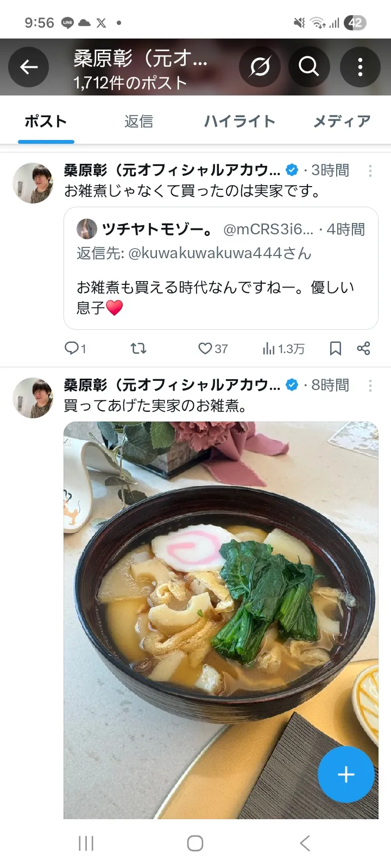Open reply bubble on the first post

pos(75,348)
